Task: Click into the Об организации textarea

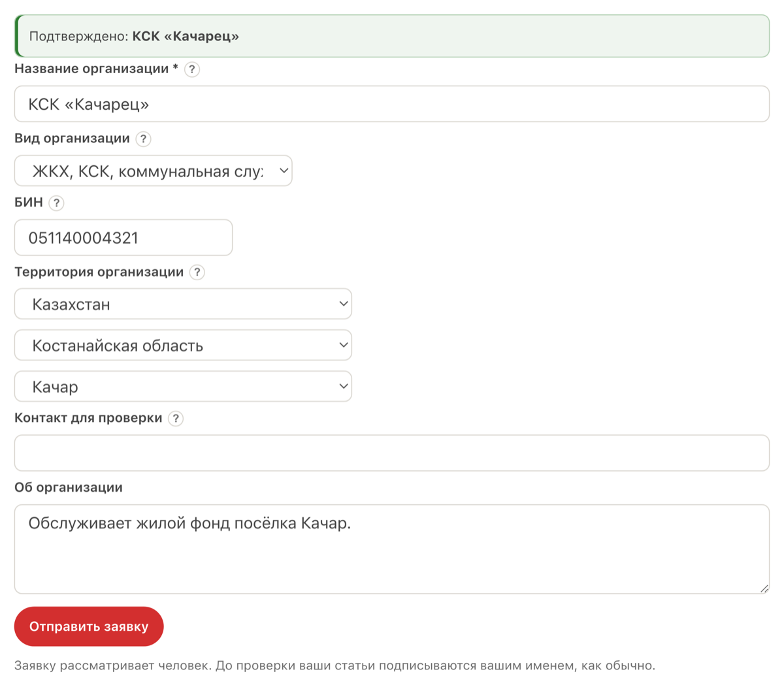Action: [392, 549]
